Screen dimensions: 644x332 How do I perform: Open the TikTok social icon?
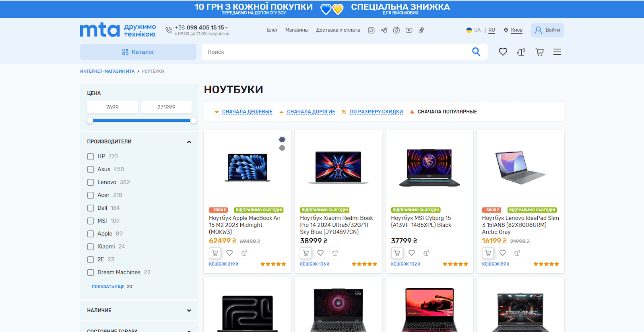(421, 30)
